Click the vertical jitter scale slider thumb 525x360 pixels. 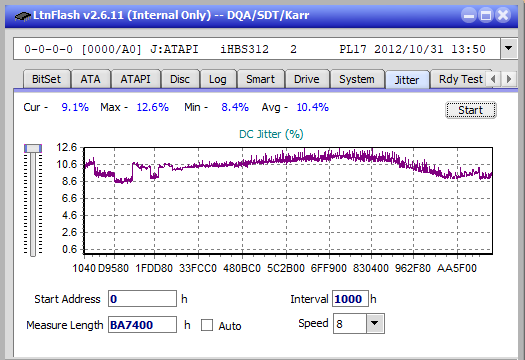pyautogui.click(x=33, y=148)
